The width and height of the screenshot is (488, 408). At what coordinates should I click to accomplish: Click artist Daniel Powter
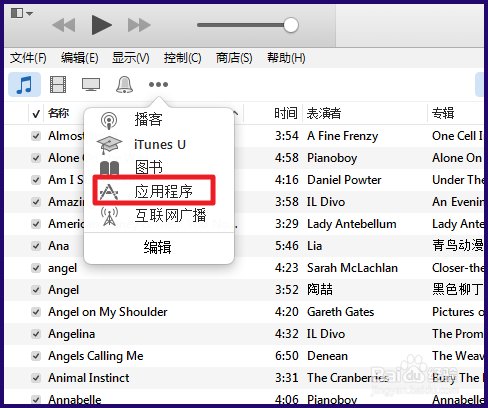click(344, 180)
